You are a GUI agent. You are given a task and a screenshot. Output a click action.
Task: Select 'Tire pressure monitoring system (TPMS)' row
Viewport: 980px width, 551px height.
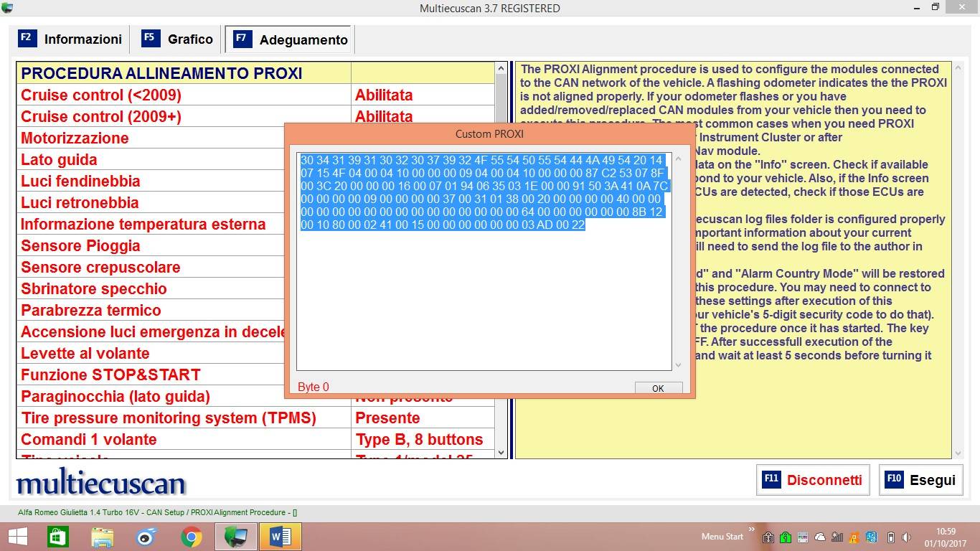[255, 418]
